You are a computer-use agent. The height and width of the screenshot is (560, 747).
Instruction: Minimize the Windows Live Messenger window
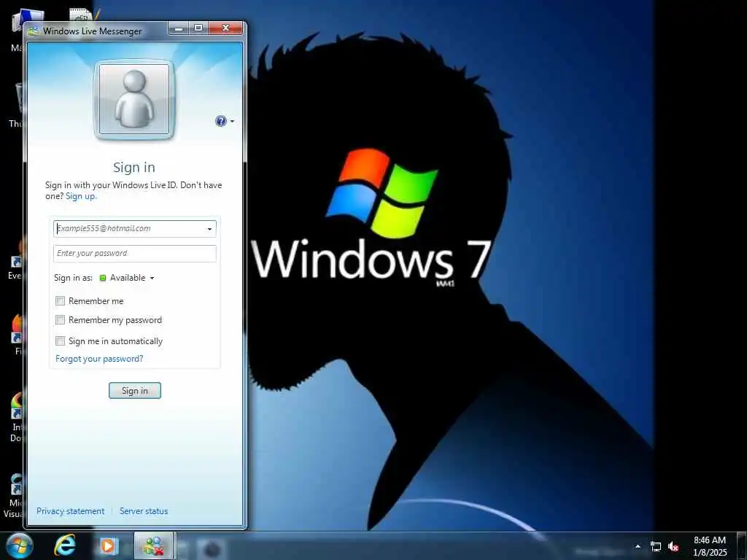[x=179, y=28]
